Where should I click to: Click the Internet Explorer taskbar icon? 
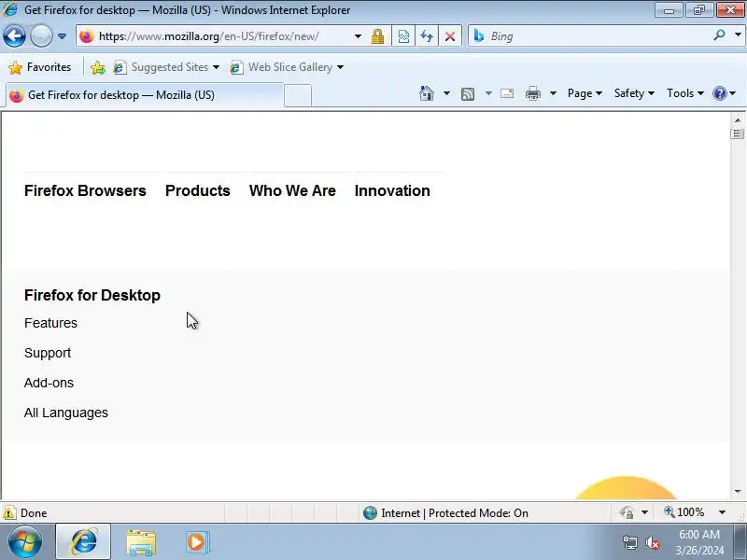pyautogui.click(x=83, y=541)
